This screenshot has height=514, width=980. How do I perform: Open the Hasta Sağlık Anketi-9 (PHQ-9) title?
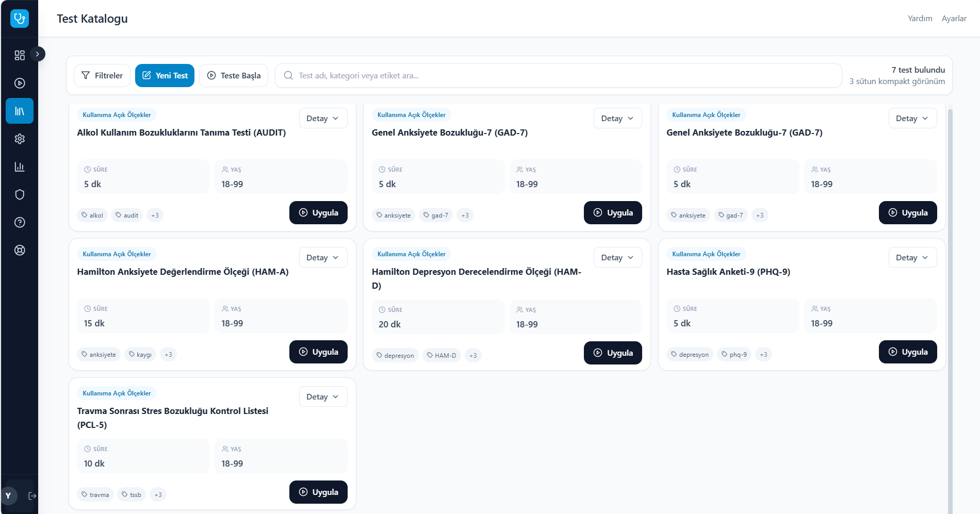click(728, 272)
